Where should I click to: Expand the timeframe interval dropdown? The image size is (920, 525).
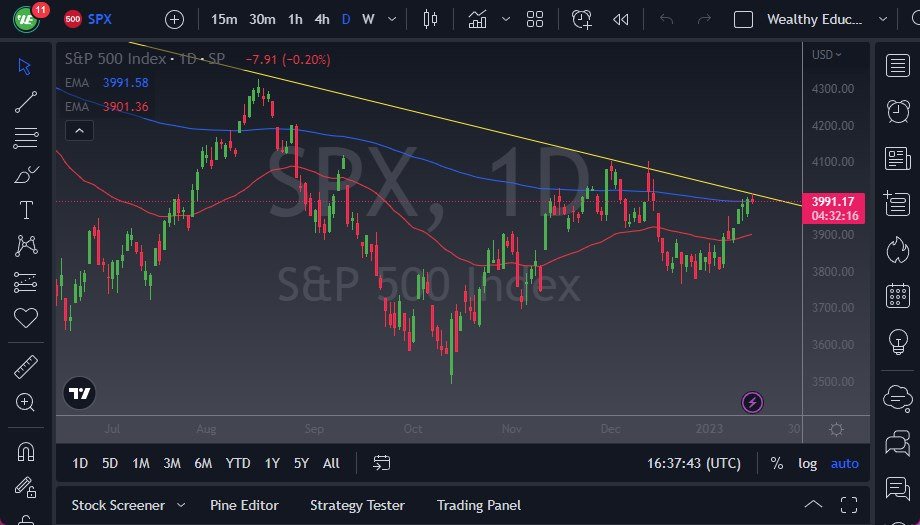[x=392, y=20]
